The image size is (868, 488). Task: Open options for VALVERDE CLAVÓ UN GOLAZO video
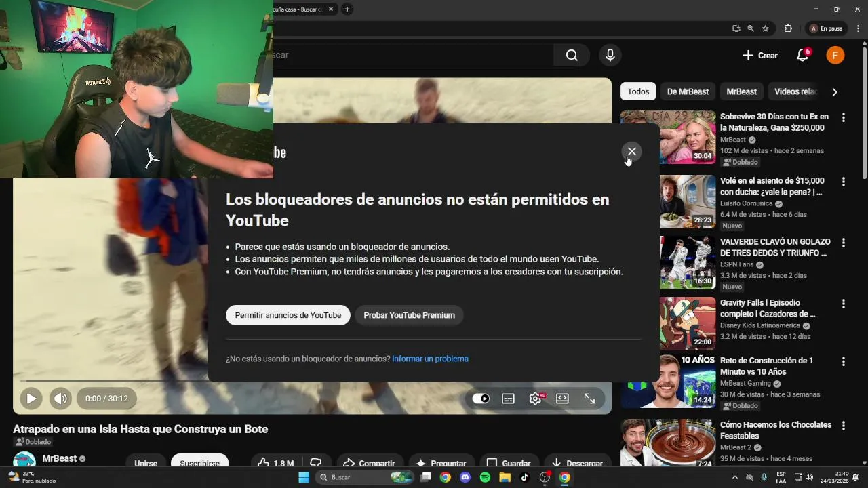(x=844, y=243)
